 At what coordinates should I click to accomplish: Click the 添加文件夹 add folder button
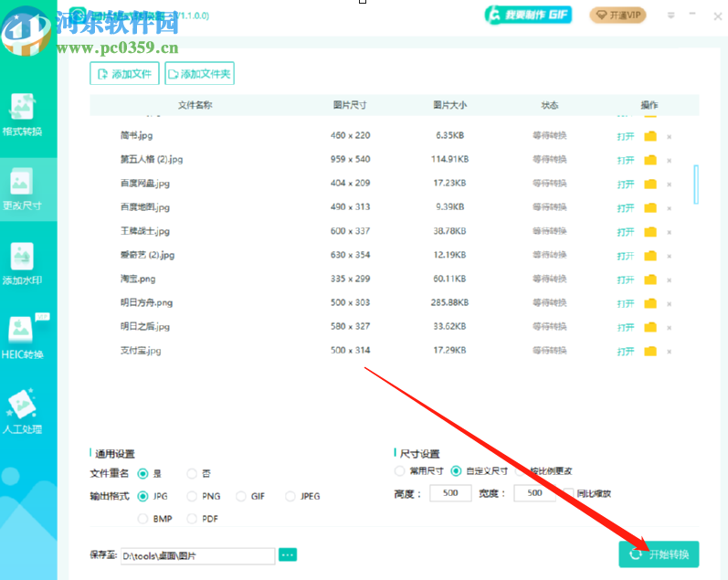click(200, 73)
